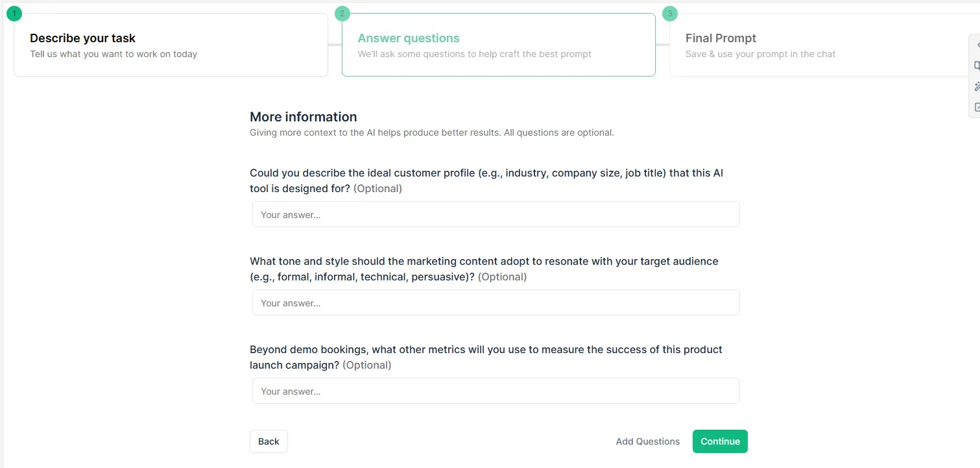This screenshot has height=468, width=980.
Task: Click the step 3 number circle
Action: click(x=670, y=14)
